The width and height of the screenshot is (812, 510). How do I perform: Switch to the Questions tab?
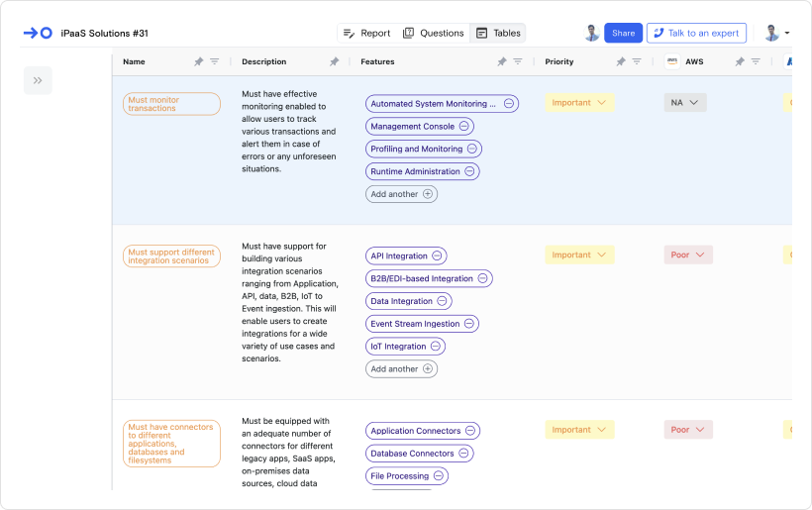[x=434, y=33]
